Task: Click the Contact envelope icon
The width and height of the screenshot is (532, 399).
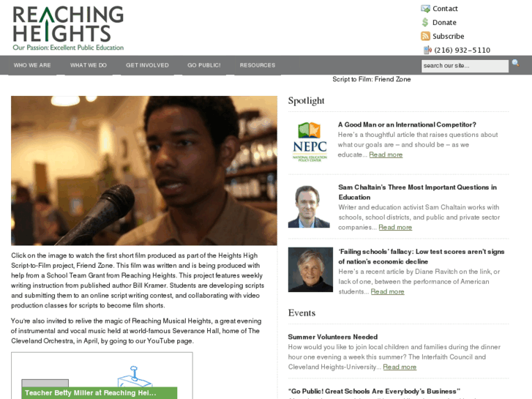Action: click(425, 9)
